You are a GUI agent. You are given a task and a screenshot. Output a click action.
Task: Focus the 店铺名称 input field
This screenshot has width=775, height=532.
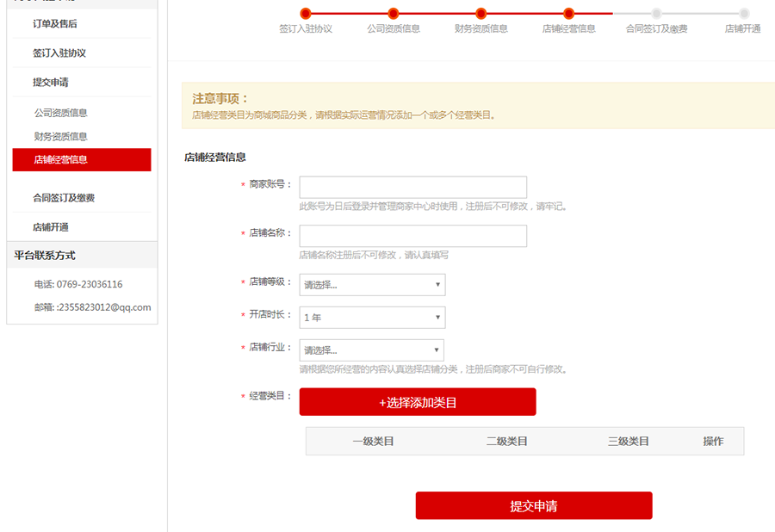point(413,236)
